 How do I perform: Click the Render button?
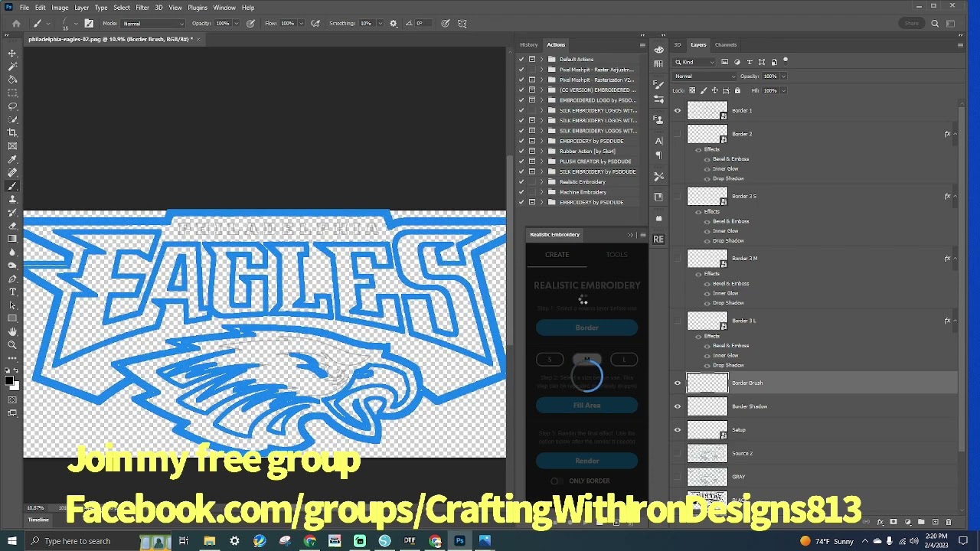587,461
